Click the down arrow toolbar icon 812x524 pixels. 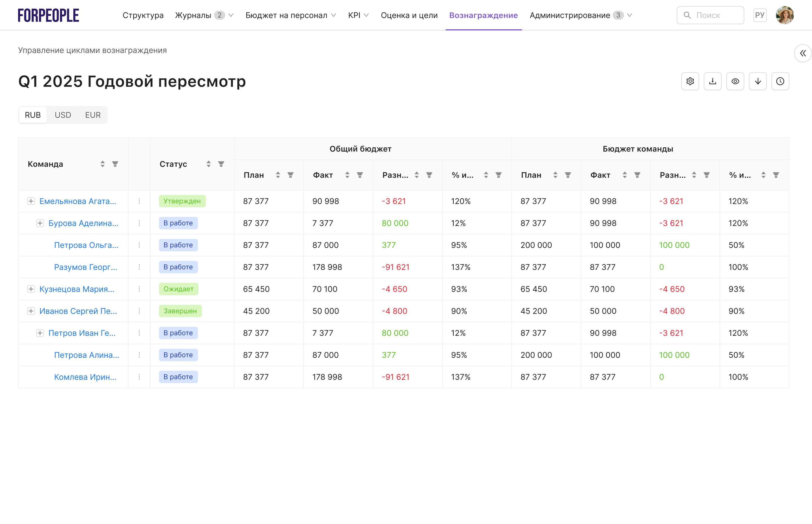(x=758, y=81)
